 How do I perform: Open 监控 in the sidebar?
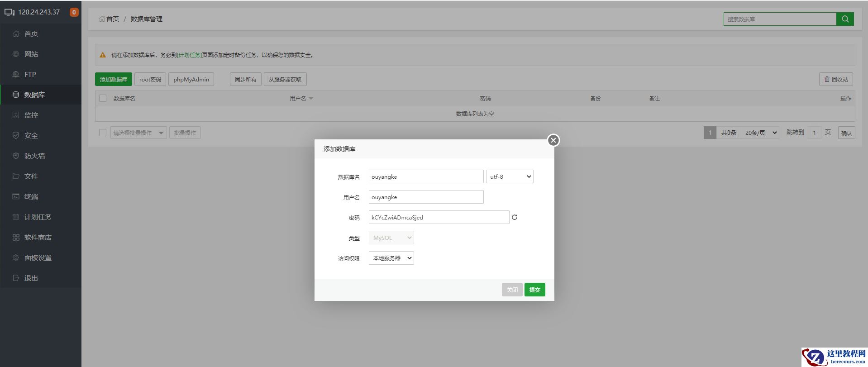(41, 115)
